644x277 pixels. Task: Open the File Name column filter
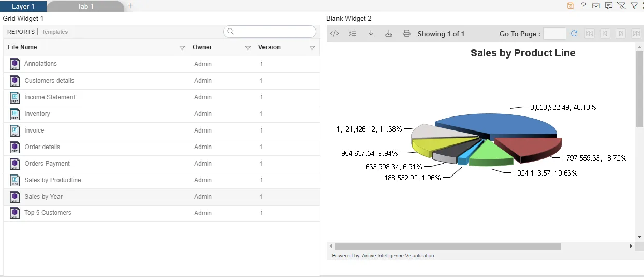click(x=182, y=48)
